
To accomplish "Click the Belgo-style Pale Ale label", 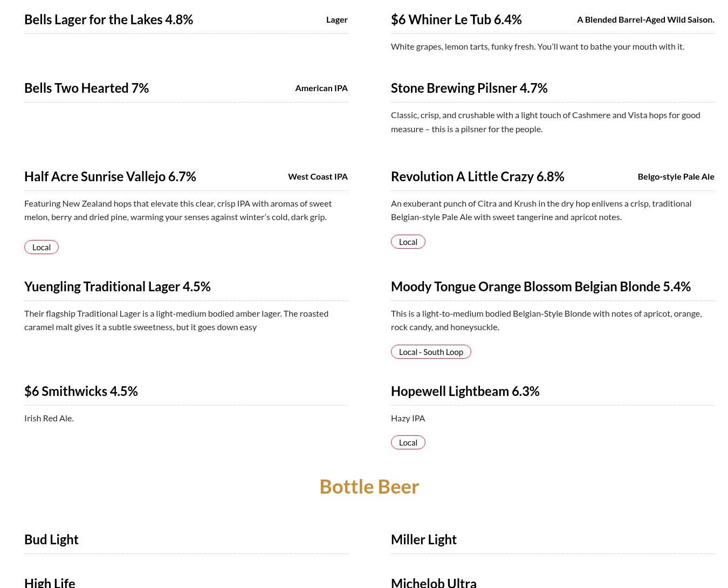I will click(x=676, y=176).
